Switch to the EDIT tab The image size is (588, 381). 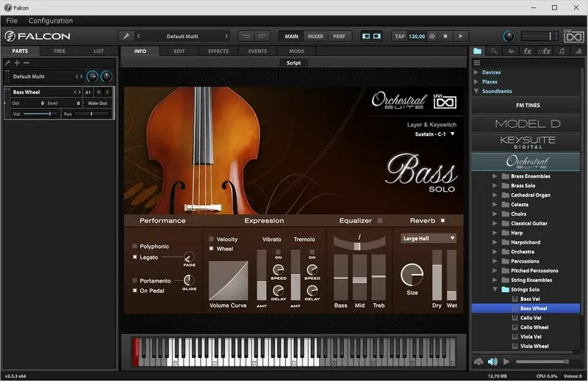179,51
